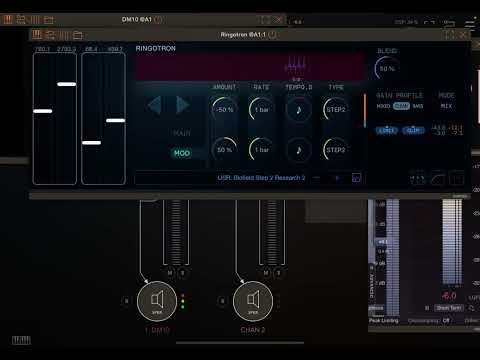The height and width of the screenshot is (360, 480).
Task: Click preset folder icon in Ringotron title bar
Action: point(77,35)
